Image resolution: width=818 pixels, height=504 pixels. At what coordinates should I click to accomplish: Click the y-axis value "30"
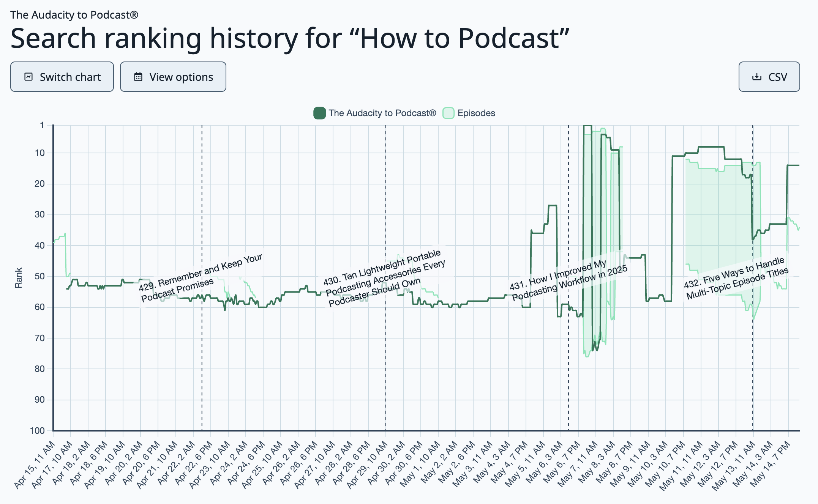(x=39, y=214)
